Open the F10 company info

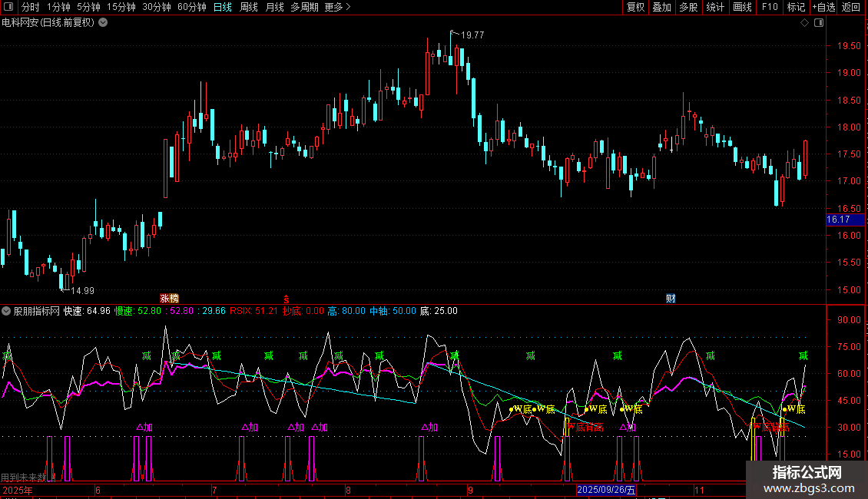(x=769, y=8)
